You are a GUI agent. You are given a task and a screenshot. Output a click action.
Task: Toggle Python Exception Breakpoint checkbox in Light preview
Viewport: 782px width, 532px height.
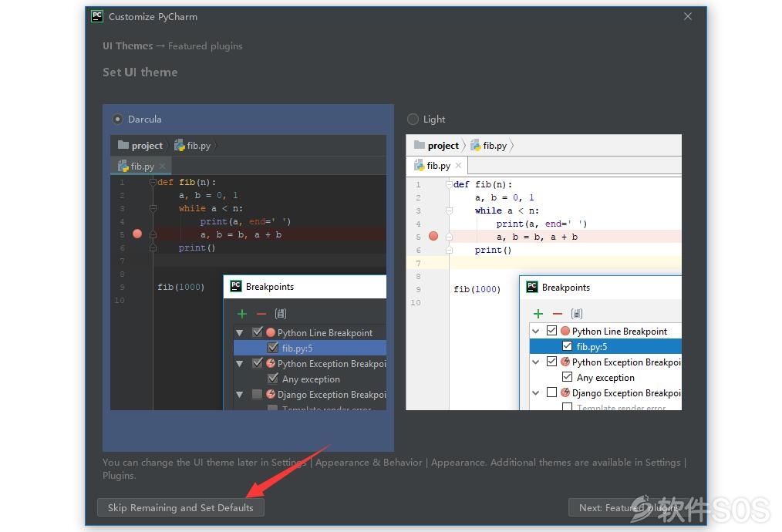point(551,362)
